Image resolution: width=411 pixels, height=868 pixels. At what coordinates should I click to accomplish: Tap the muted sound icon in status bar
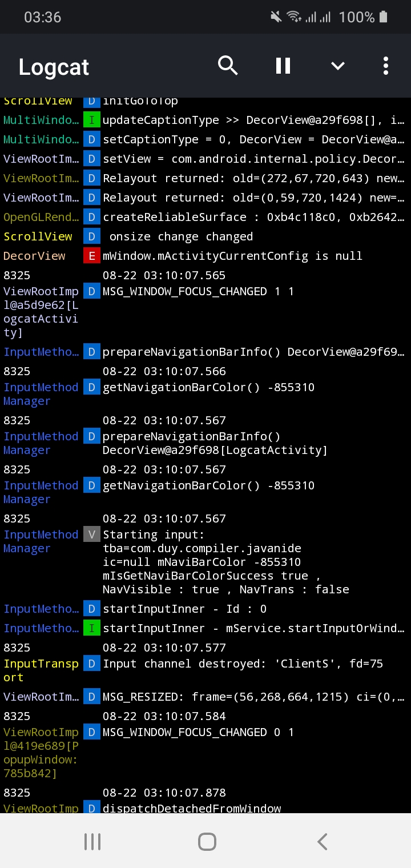[276, 17]
